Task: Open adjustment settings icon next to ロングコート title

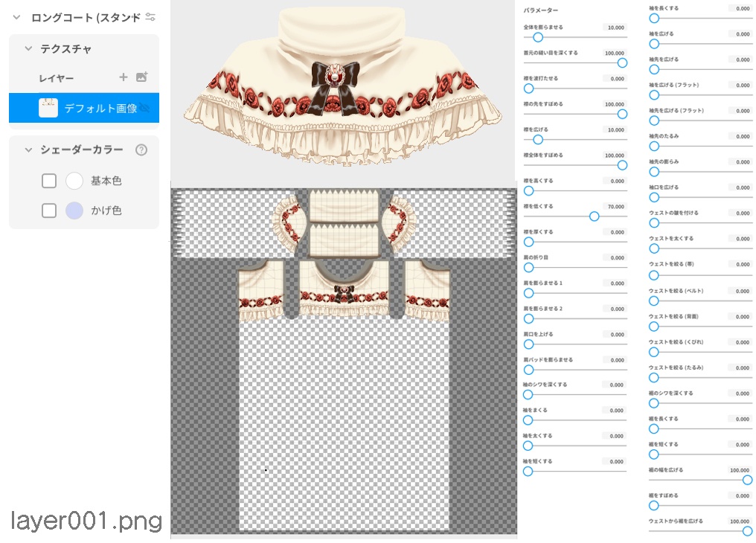Action: 150,17
